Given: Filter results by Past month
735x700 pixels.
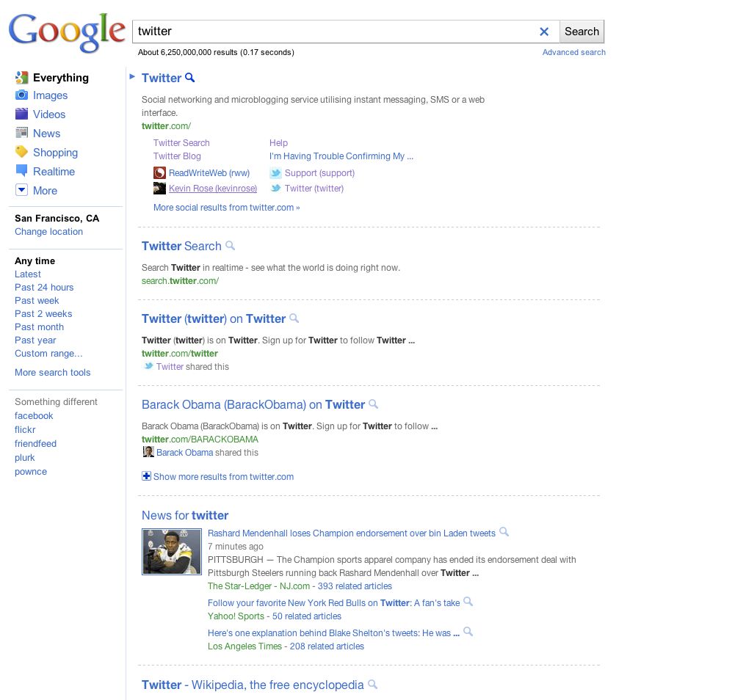Looking at the screenshot, I should (x=39, y=327).
